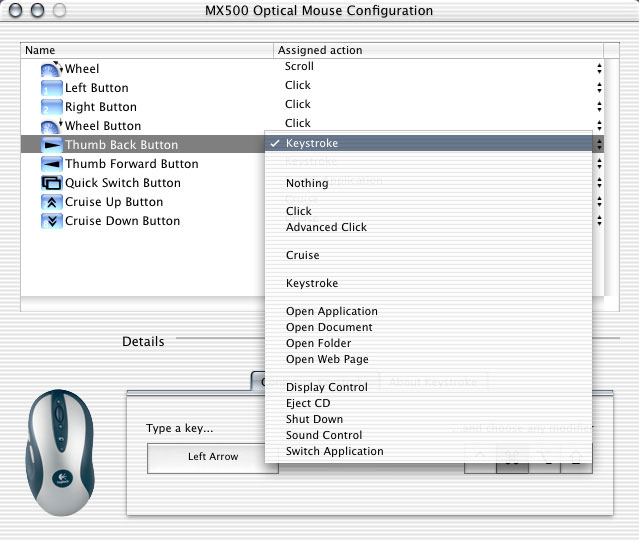Click the Wheel Button icon
The height and width of the screenshot is (541, 639).
tap(51, 126)
